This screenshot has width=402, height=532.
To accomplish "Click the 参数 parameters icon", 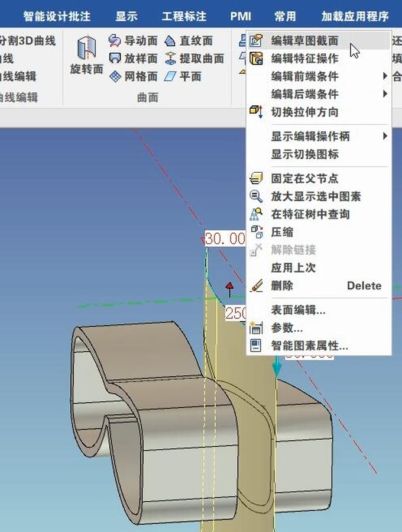I will tap(256, 328).
